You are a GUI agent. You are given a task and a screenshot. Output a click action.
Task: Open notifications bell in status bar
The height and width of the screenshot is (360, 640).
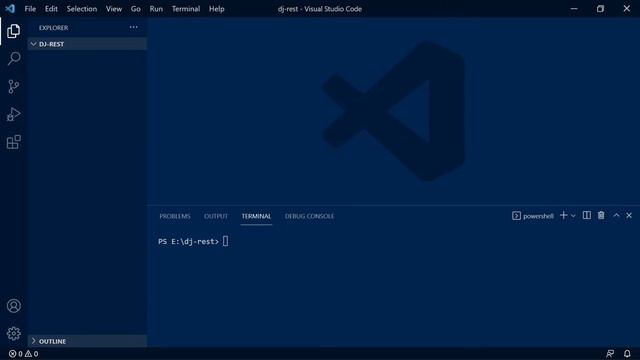coord(627,354)
